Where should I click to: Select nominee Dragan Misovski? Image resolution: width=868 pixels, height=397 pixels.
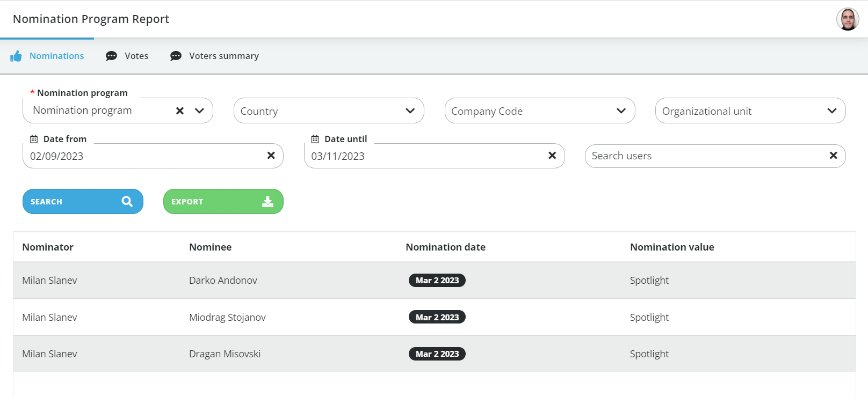pyautogui.click(x=225, y=354)
